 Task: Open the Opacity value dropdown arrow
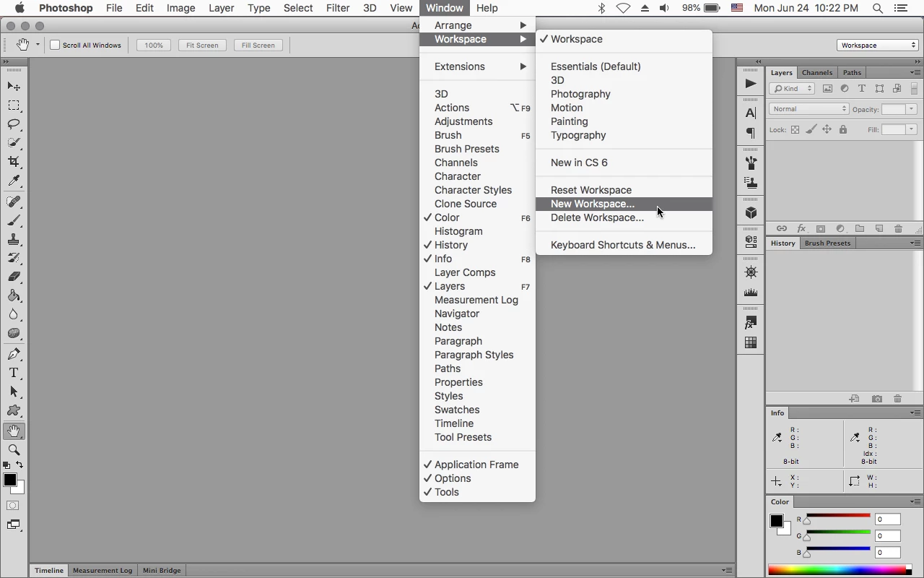[912, 109]
